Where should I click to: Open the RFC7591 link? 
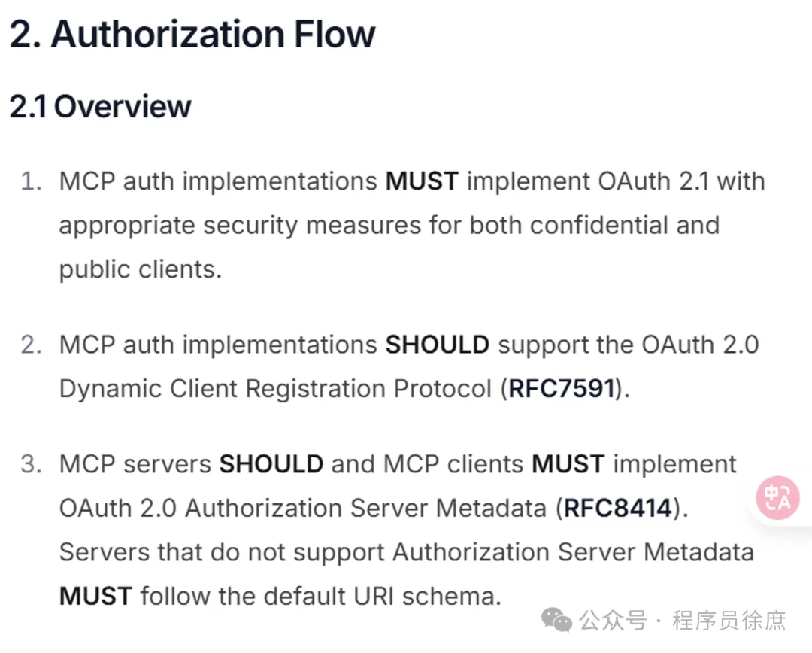click(562, 388)
